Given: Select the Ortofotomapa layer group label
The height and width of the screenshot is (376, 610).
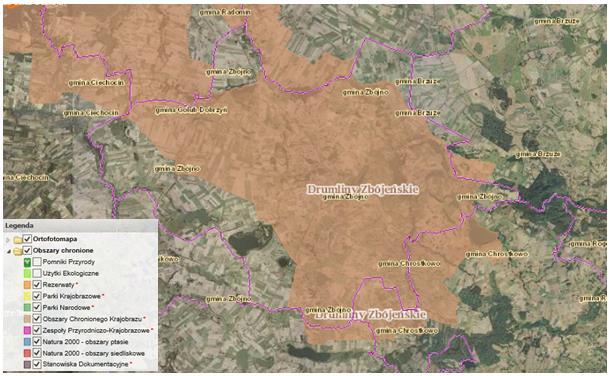Looking at the screenshot, I should [x=55, y=239].
